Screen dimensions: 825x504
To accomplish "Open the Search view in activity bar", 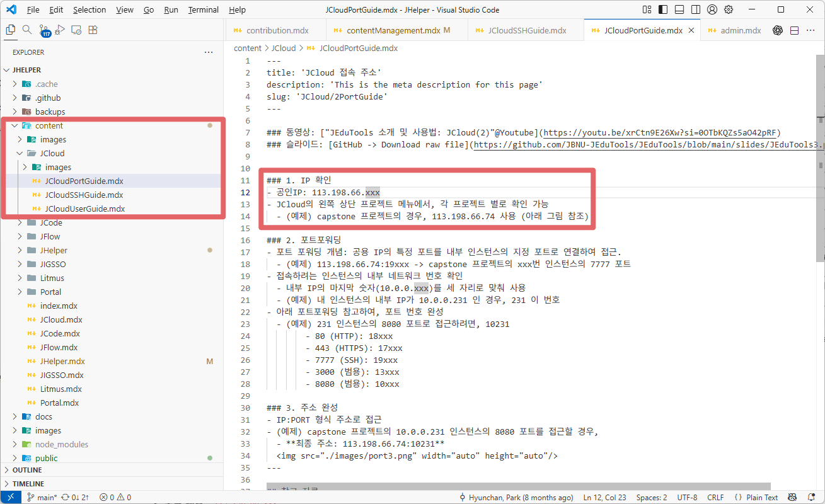I will point(27,30).
